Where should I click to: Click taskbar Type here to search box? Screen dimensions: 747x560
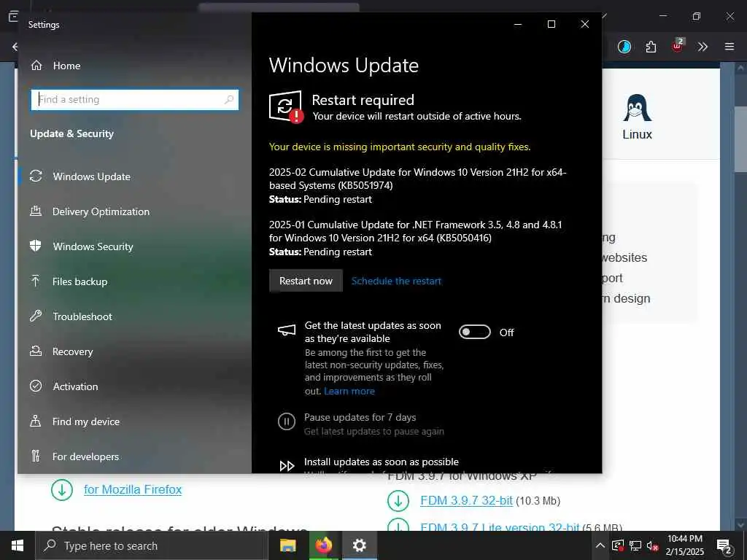152,545
